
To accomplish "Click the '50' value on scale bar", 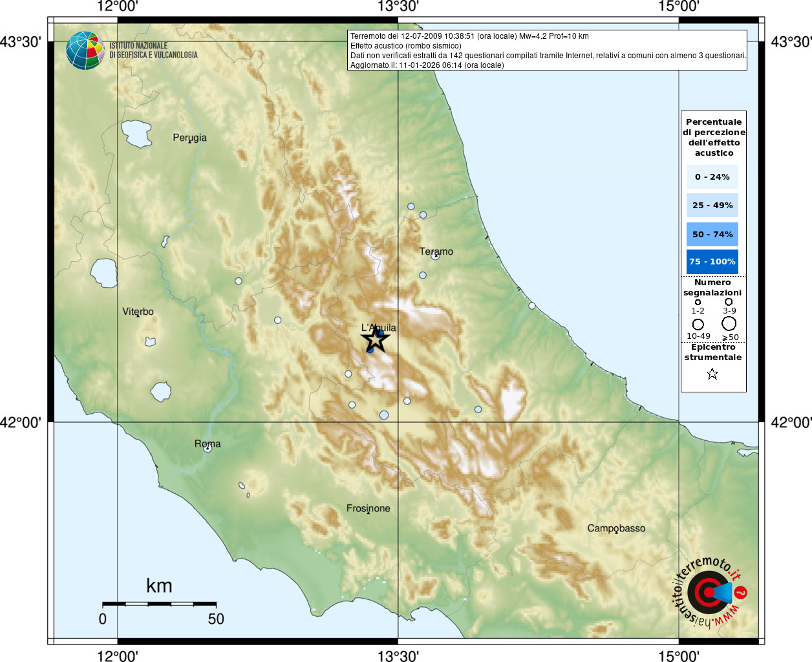I will coord(216,619).
